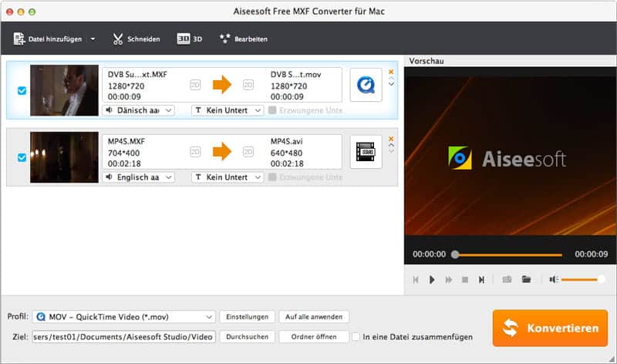Mute the preview with speaker icon
This screenshot has height=364, width=617.
click(x=554, y=279)
